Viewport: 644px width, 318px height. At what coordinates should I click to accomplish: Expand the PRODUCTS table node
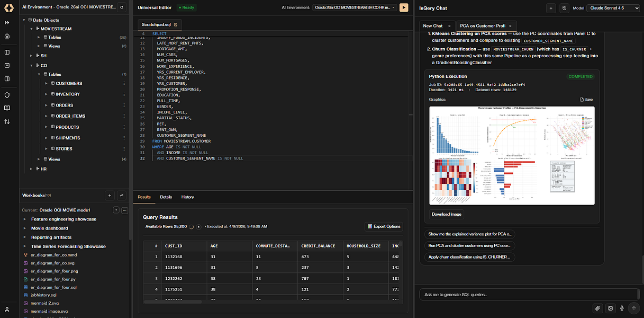[47, 127]
